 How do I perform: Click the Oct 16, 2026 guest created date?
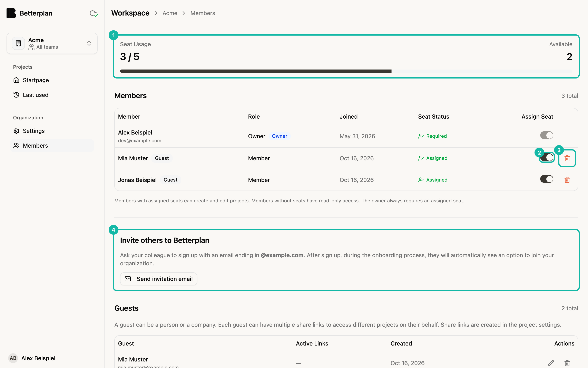[x=407, y=363]
